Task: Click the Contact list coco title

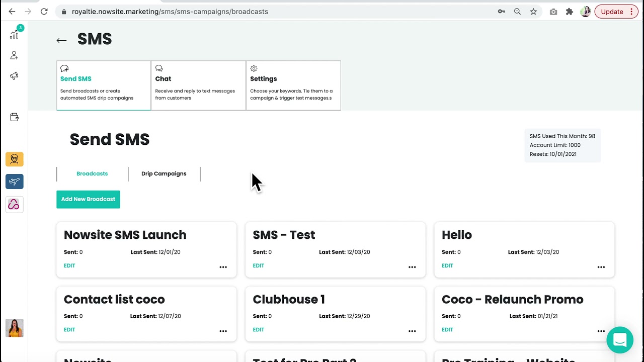Action: pos(114,299)
